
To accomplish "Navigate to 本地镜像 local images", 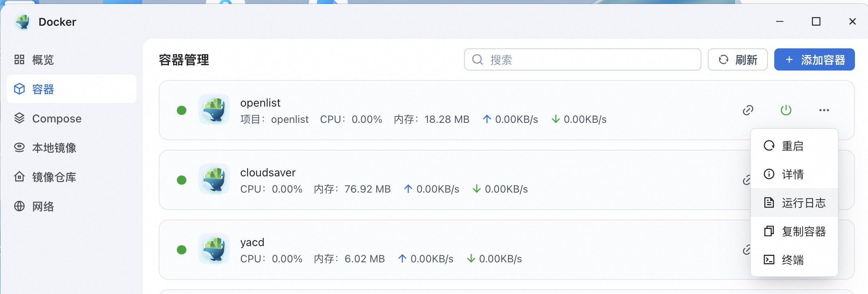I will (54, 148).
